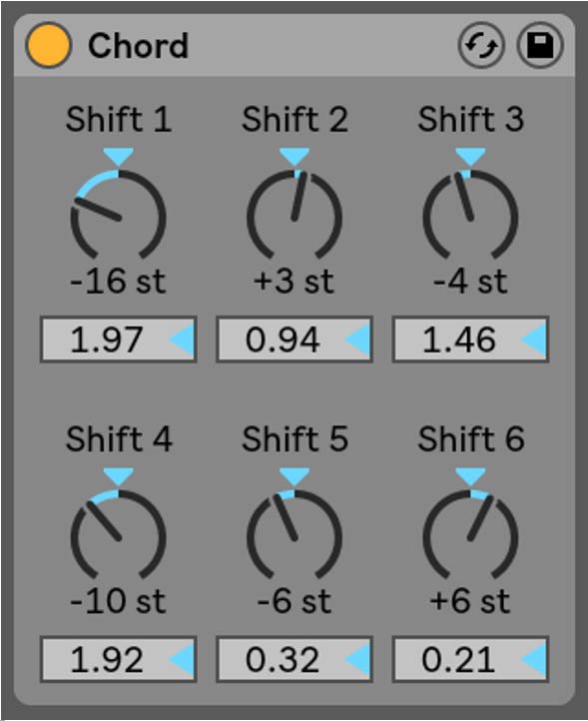Toggle the Chord device activator circle
Viewport: 588px width, 721px height.
[48, 46]
